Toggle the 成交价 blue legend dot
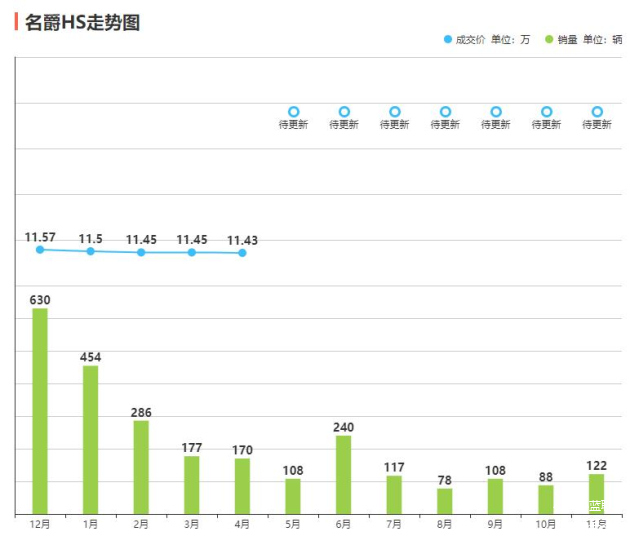The height and width of the screenshot is (536, 630). click(x=448, y=39)
